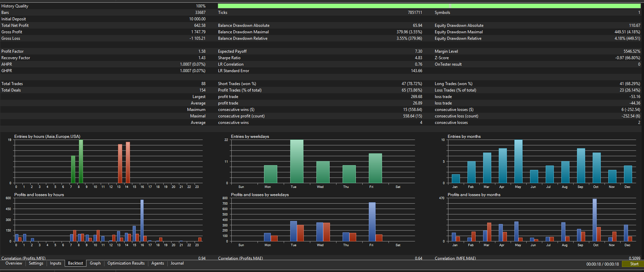Click the Recovery Factor value 1.43
The height and width of the screenshot is (272, 644).
202,58
